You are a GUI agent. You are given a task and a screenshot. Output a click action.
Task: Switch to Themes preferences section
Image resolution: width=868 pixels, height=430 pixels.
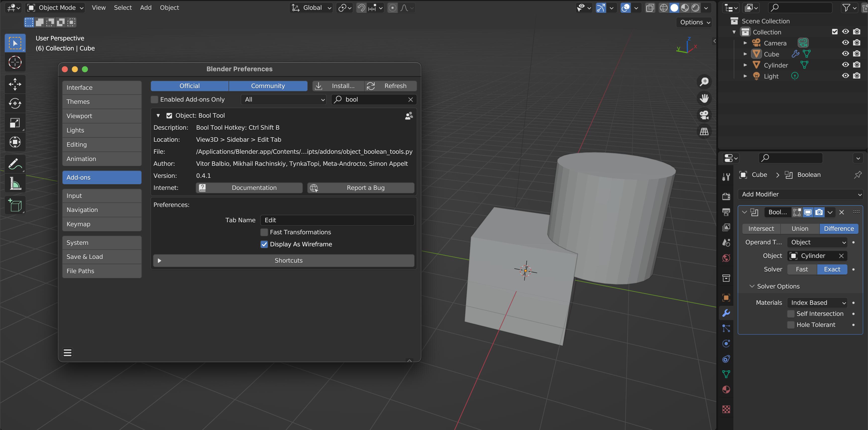pos(102,102)
